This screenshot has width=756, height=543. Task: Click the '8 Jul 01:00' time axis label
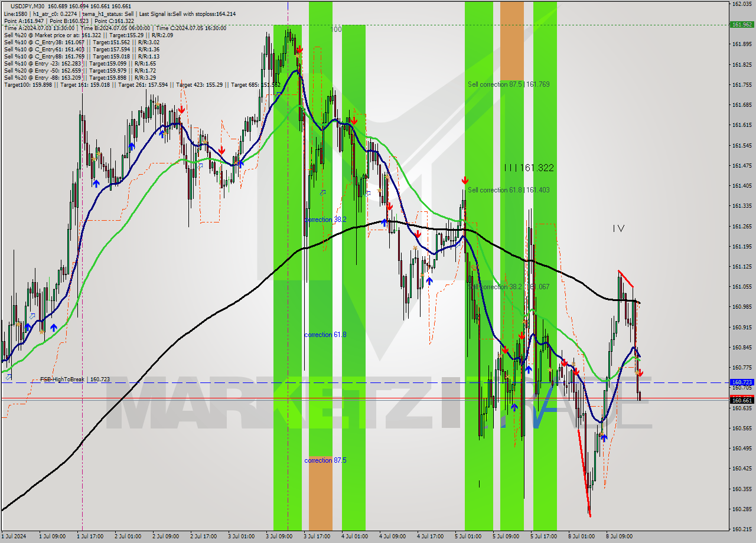581,537
